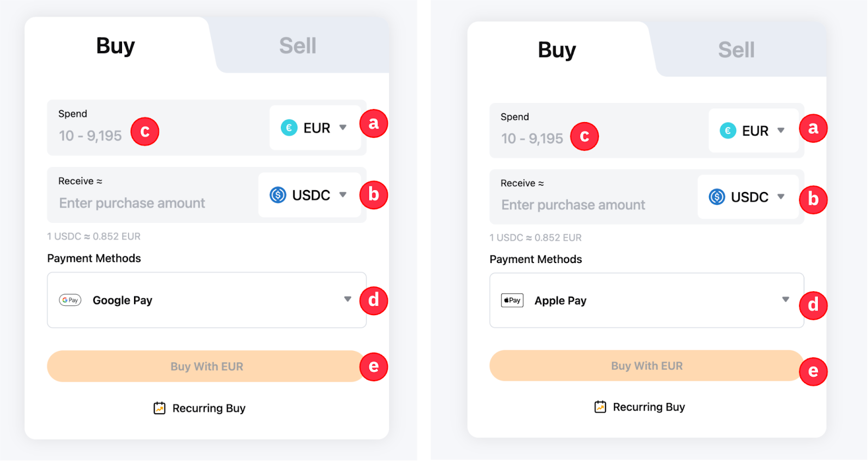Open the Recurring Buy link in right panel

click(x=648, y=407)
